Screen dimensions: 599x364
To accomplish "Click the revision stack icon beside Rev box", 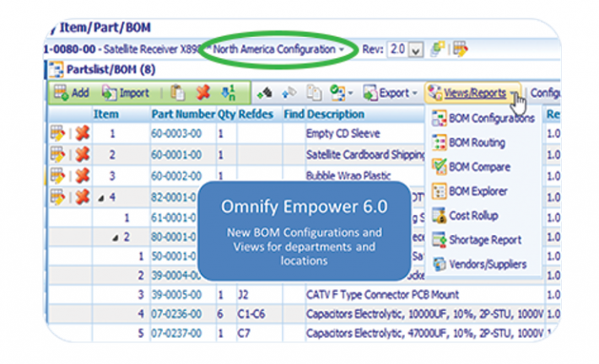I will point(438,49).
